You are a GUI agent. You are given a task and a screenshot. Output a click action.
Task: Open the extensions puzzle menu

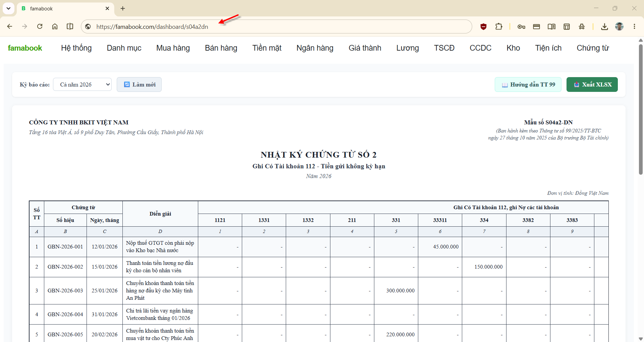tap(499, 26)
